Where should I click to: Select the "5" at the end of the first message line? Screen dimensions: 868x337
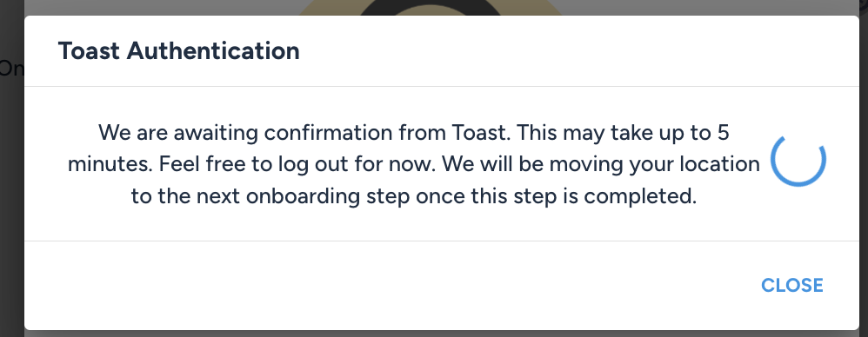point(723,133)
